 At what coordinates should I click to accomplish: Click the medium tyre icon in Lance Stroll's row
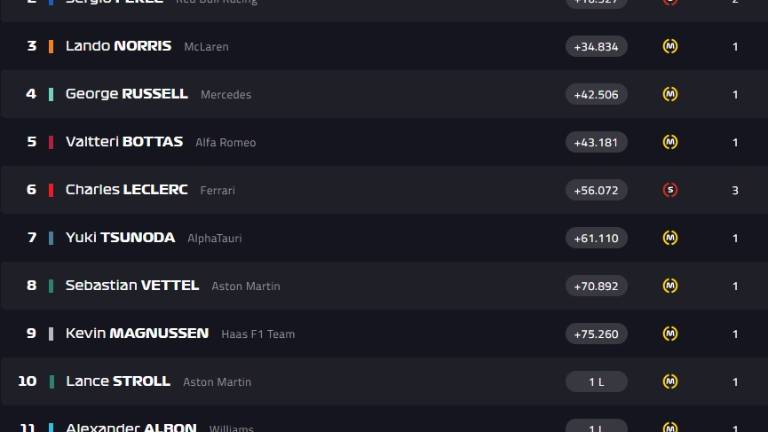tap(670, 382)
